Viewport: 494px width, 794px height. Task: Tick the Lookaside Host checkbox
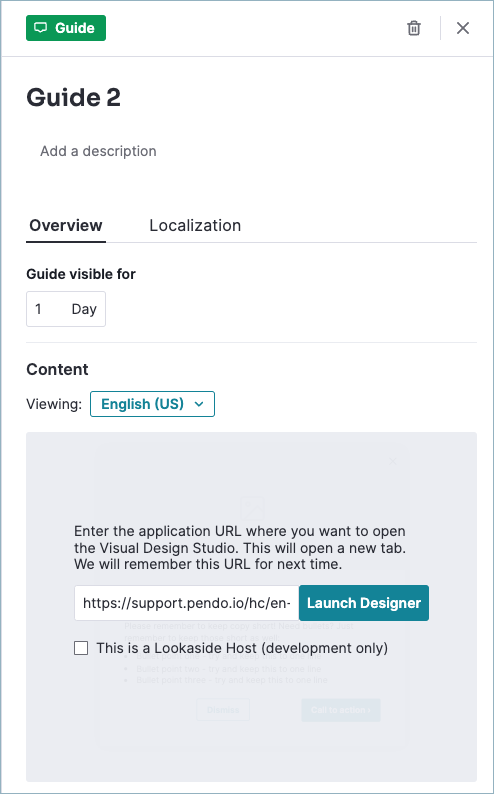pyautogui.click(x=81, y=648)
